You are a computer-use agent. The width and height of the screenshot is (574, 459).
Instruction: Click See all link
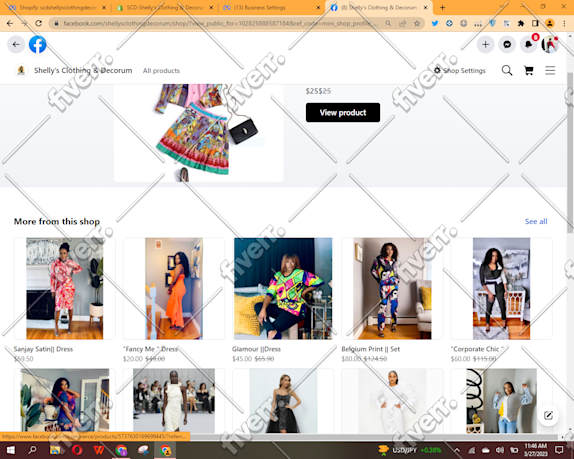[x=536, y=221]
